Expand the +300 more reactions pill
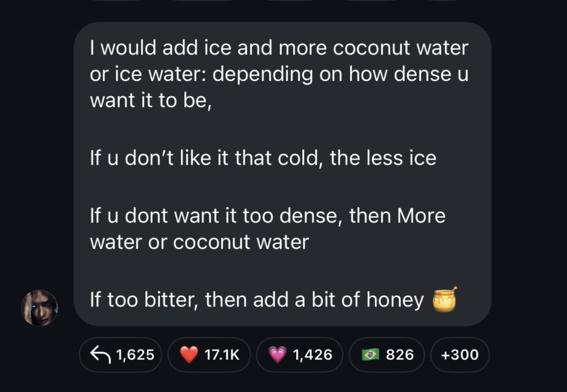Viewport: 567px width, 392px height. click(x=460, y=355)
